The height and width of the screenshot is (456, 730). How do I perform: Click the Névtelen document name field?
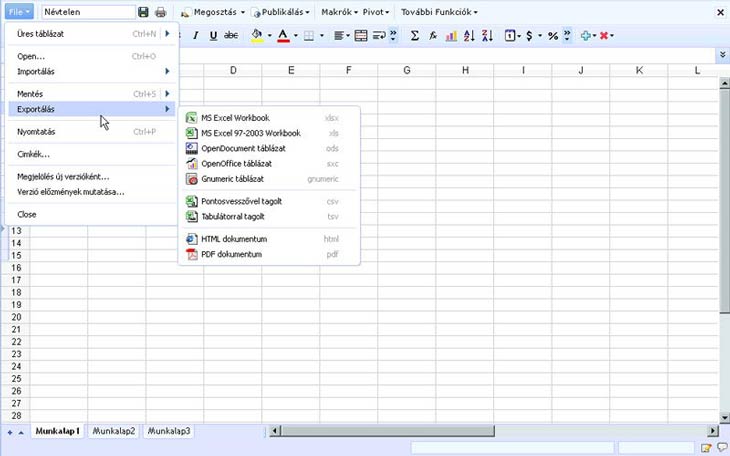pos(87,12)
